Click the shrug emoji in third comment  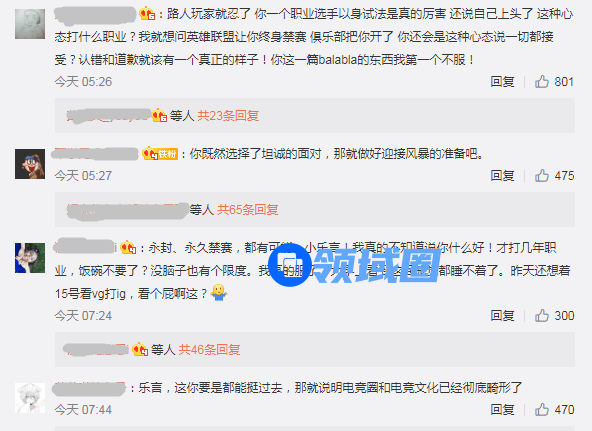[219, 293]
